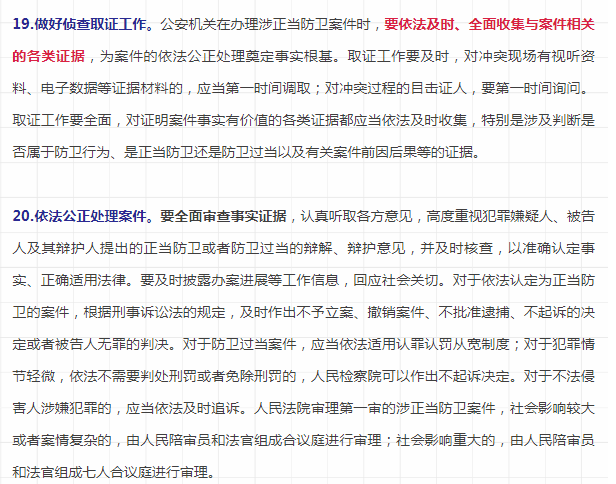
Task: Click the words "正确适用法律"
Action: (x=83, y=280)
